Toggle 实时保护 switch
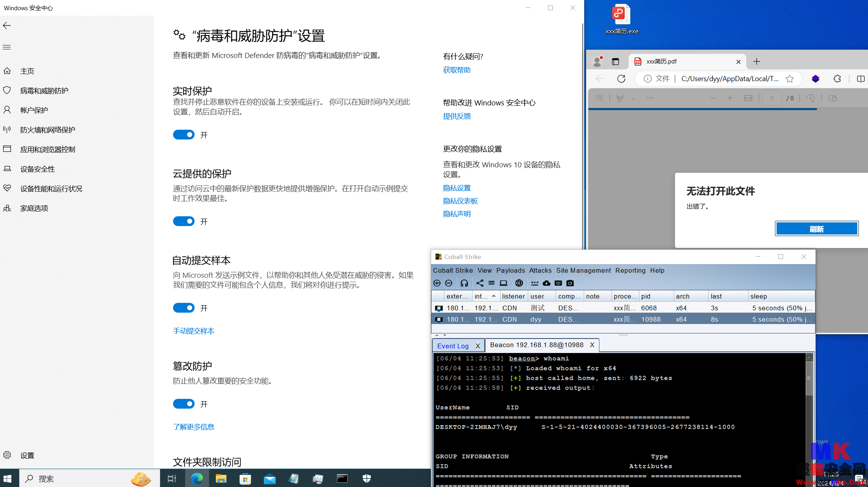This screenshot has width=868, height=487. click(x=184, y=135)
